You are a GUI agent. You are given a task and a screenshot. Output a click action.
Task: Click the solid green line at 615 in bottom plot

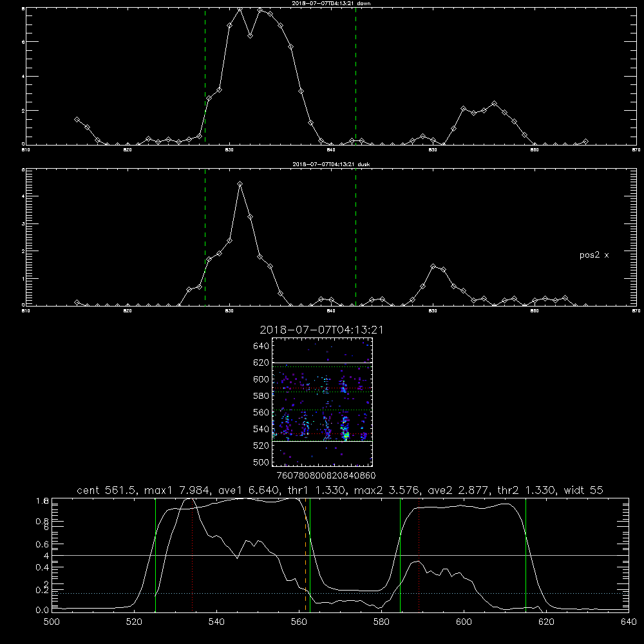pos(526,555)
